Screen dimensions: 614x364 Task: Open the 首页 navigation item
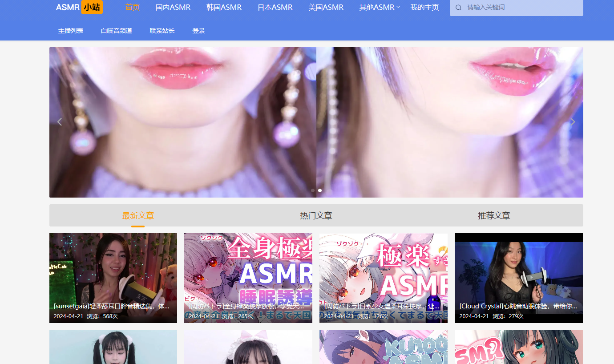click(133, 7)
